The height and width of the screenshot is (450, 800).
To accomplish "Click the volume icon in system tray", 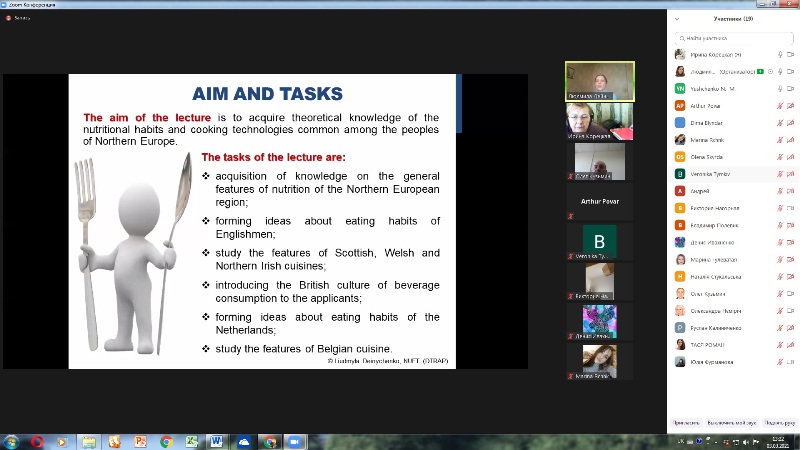I will point(745,442).
